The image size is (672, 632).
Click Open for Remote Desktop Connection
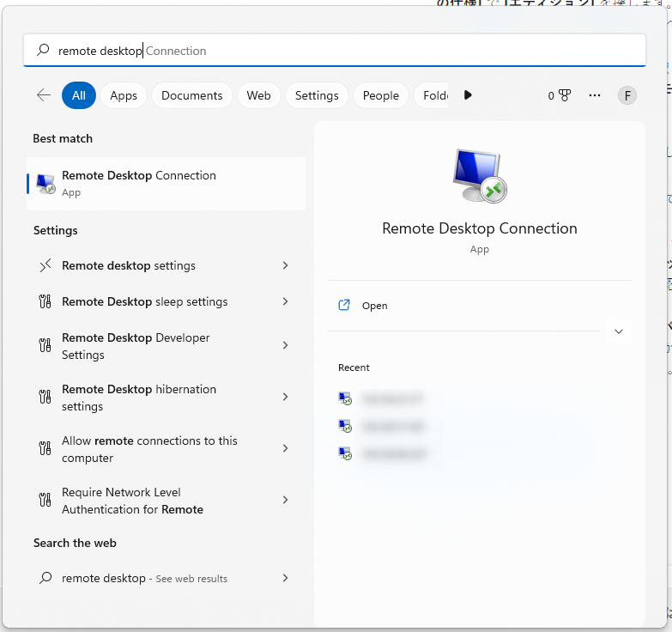point(480,306)
